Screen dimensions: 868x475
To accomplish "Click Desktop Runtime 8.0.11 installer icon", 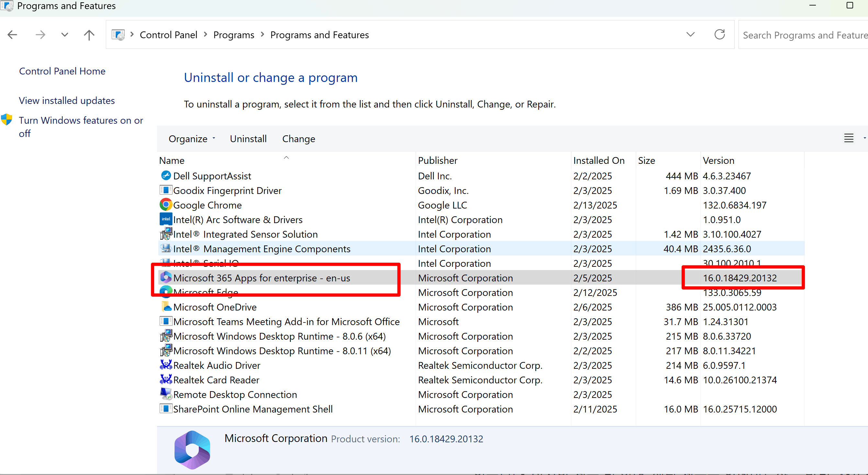I will pyautogui.click(x=166, y=350).
